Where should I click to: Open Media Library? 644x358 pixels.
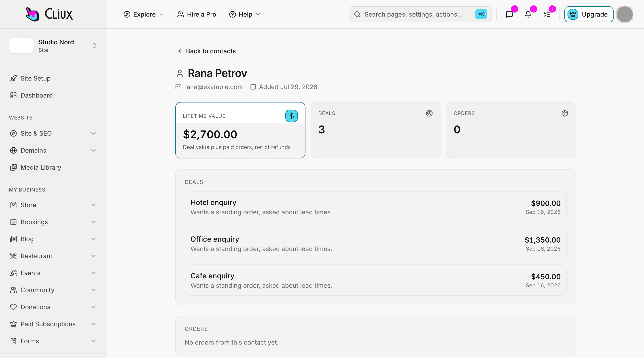[x=53, y=167]
